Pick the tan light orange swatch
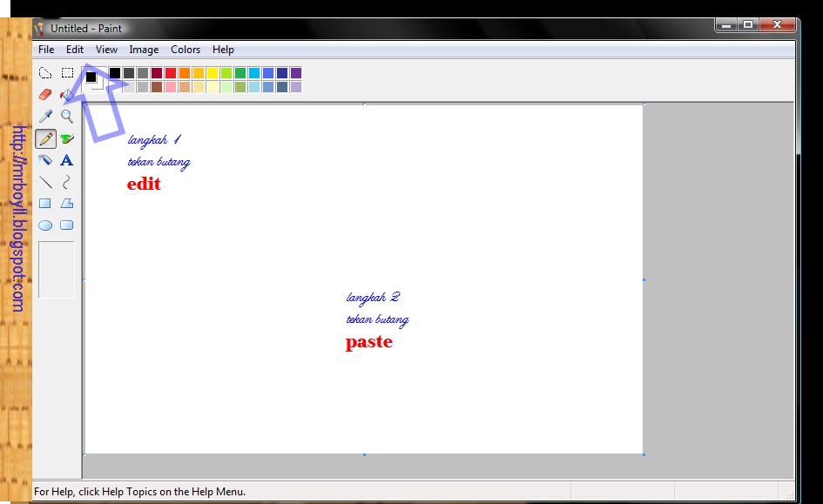Image resolution: width=823 pixels, height=504 pixels. click(185, 86)
